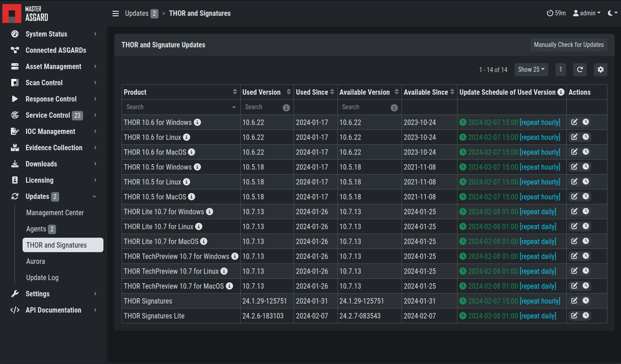Viewport: 621px width, 364px height.
Task: Click Updates breadcrumb link
Action: (x=137, y=13)
